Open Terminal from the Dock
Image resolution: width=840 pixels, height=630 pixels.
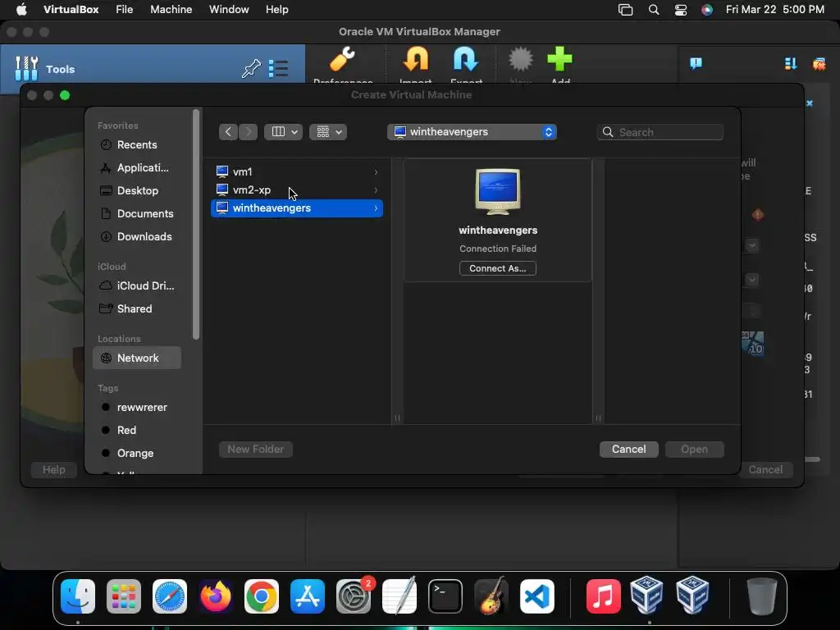coord(445,596)
